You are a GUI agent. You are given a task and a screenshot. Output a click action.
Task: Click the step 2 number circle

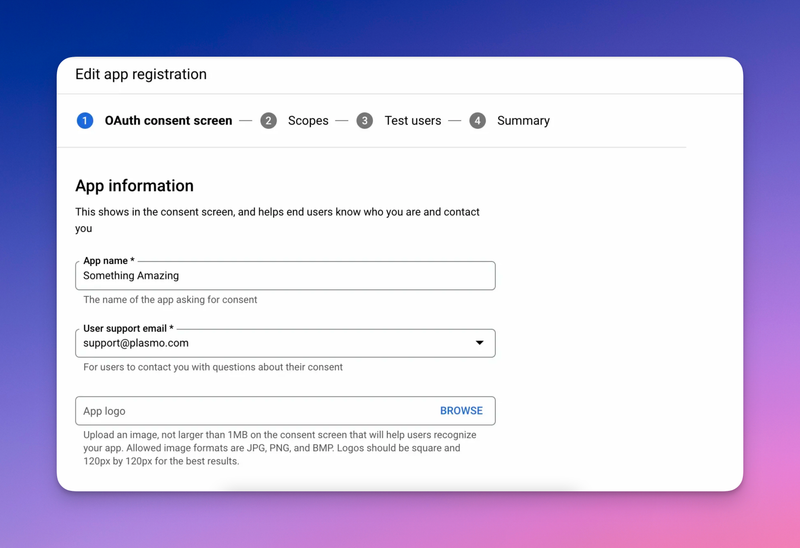click(x=268, y=121)
